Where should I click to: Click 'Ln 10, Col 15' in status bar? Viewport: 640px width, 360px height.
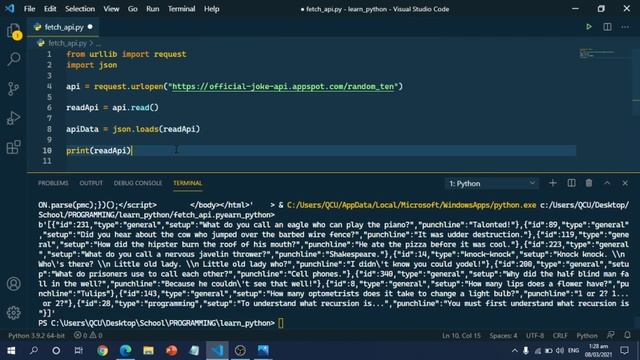461,336
